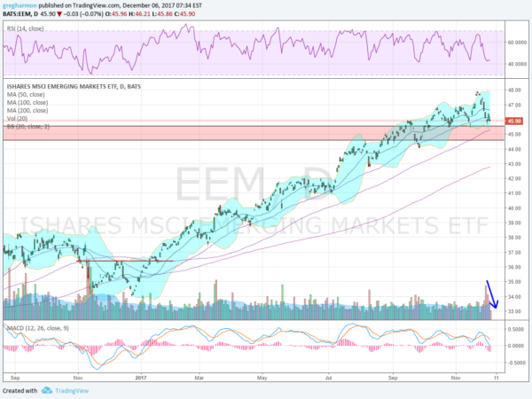Click the Sep label at timeline start
532x399 pixels.
pyautogui.click(x=15, y=378)
